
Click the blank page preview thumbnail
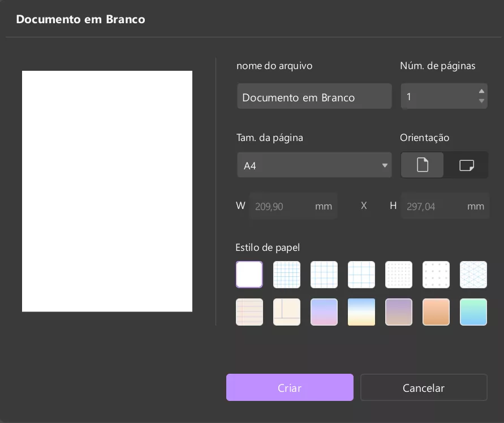point(107,191)
